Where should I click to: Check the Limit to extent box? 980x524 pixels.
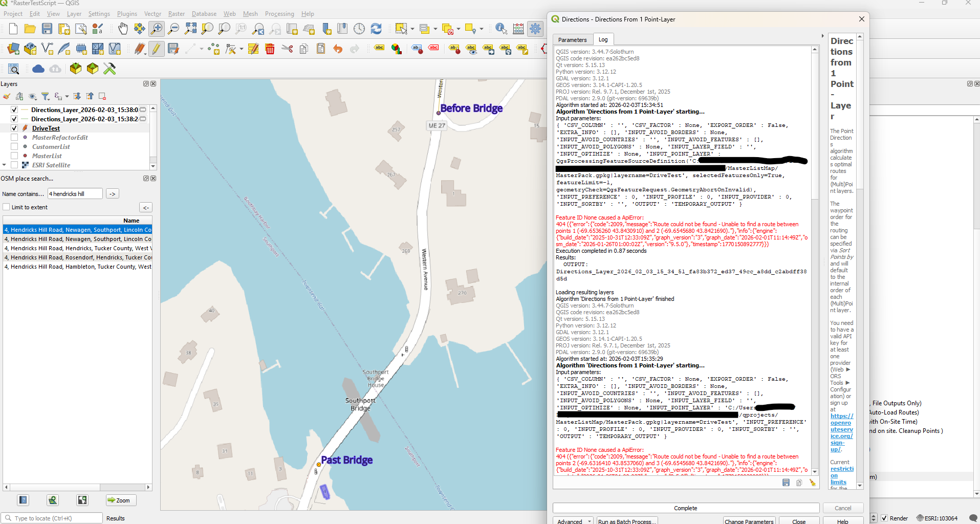[7, 207]
